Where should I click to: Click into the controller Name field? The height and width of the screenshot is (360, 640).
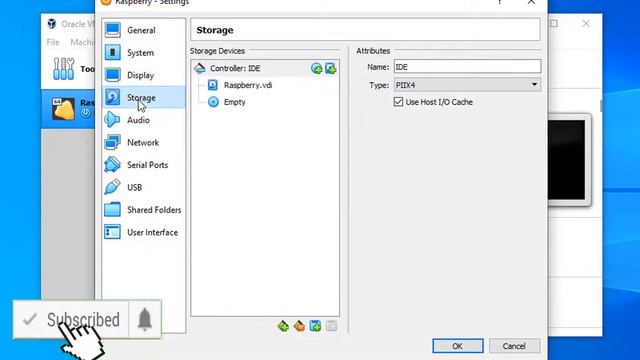[467, 67]
